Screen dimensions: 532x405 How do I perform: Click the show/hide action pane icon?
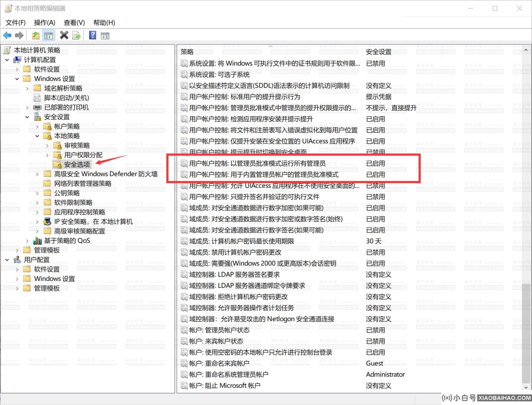click(105, 36)
